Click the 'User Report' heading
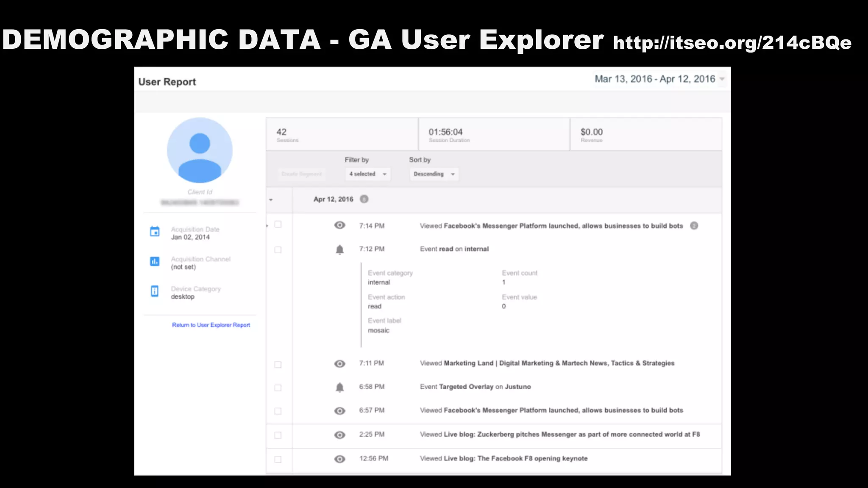 pyautogui.click(x=167, y=82)
